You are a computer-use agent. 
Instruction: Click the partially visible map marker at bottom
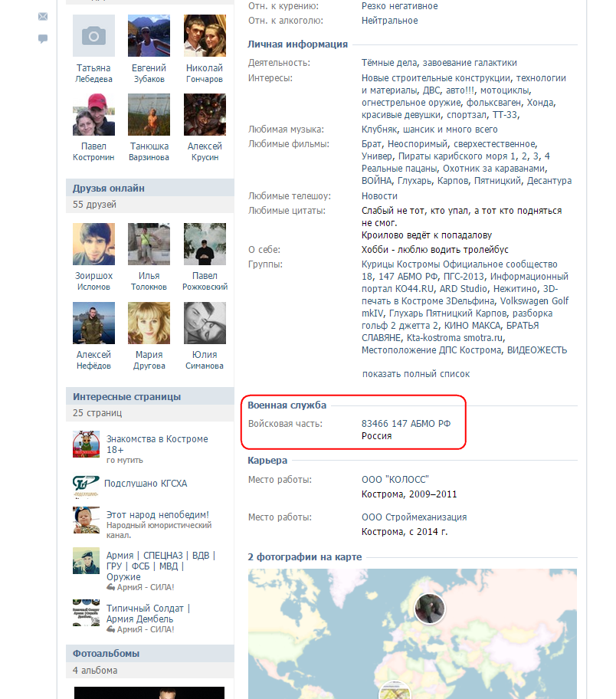click(395, 690)
